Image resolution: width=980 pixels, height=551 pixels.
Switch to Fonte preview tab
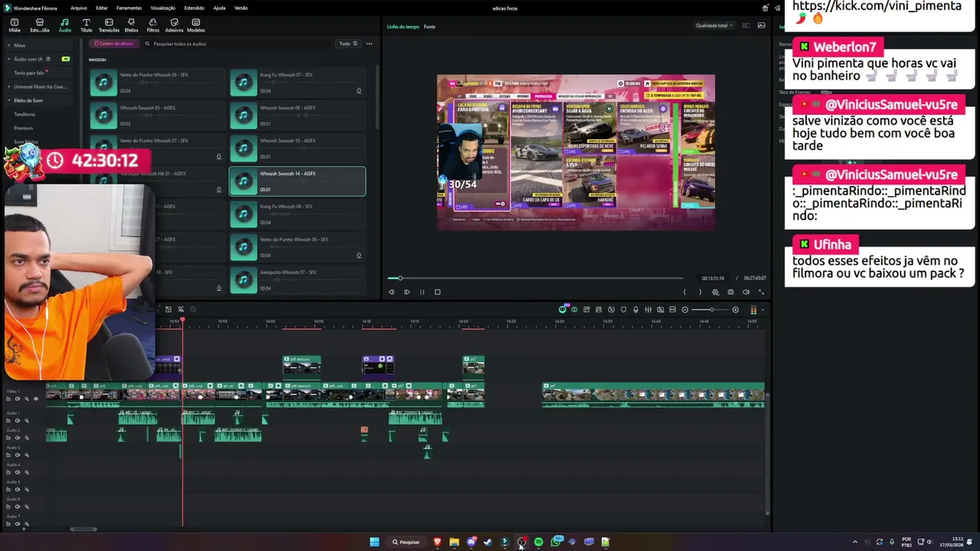coord(430,27)
